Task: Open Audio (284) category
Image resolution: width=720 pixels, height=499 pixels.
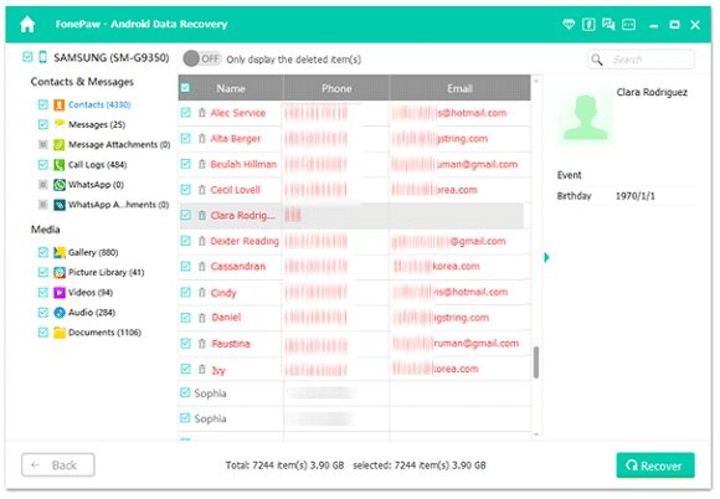Action: [91, 313]
